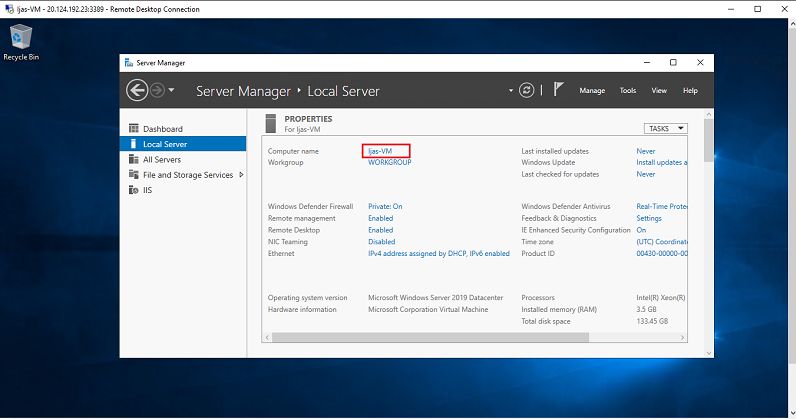Click the 3.5 GB installed memory value

point(646,309)
